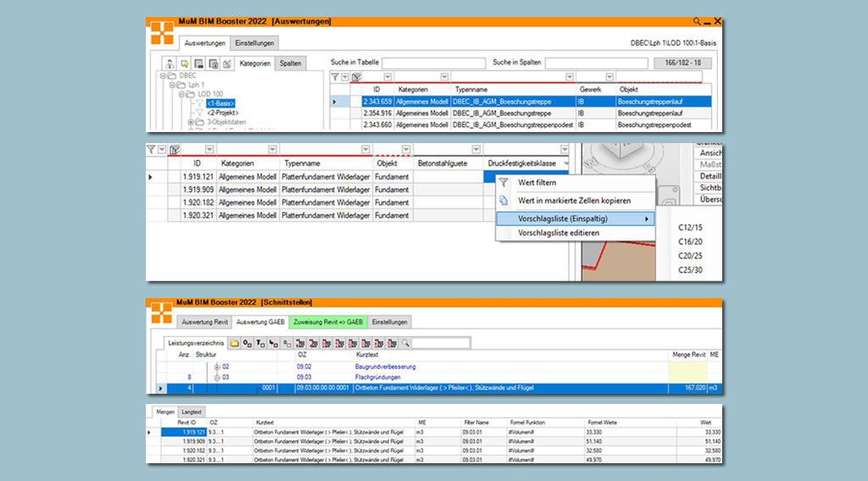Open the Flachgründungen entry
Image resolution: width=868 pixels, height=481 pixels.
(x=377, y=378)
